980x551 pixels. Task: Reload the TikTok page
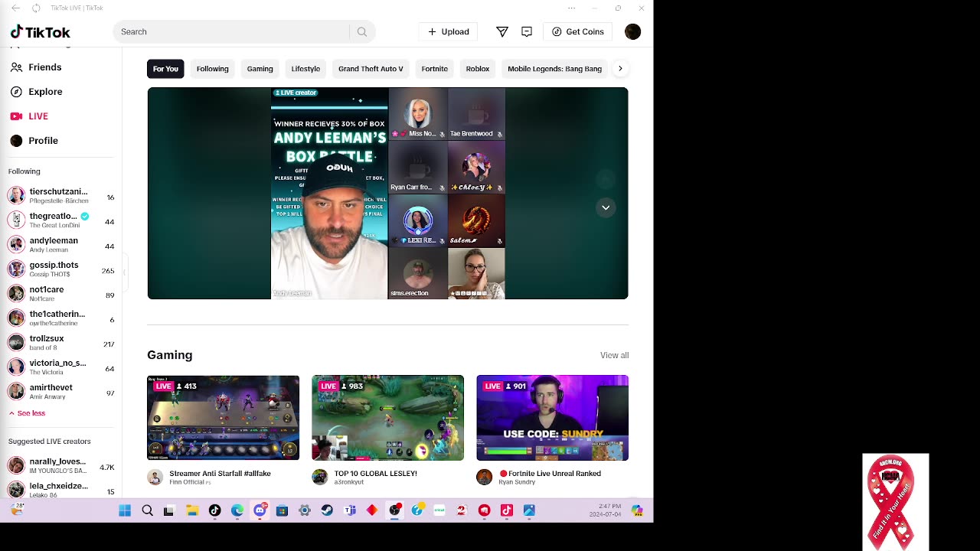click(36, 8)
